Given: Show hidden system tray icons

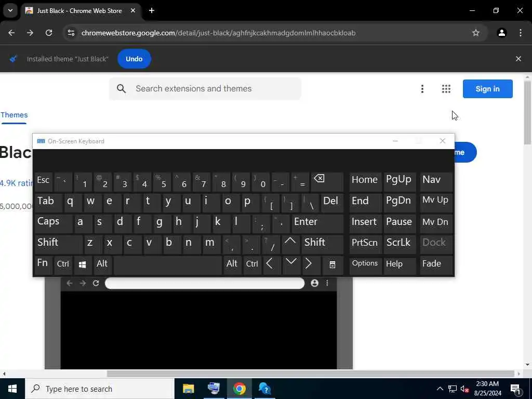Looking at the screenshot, I should [440, 389].
